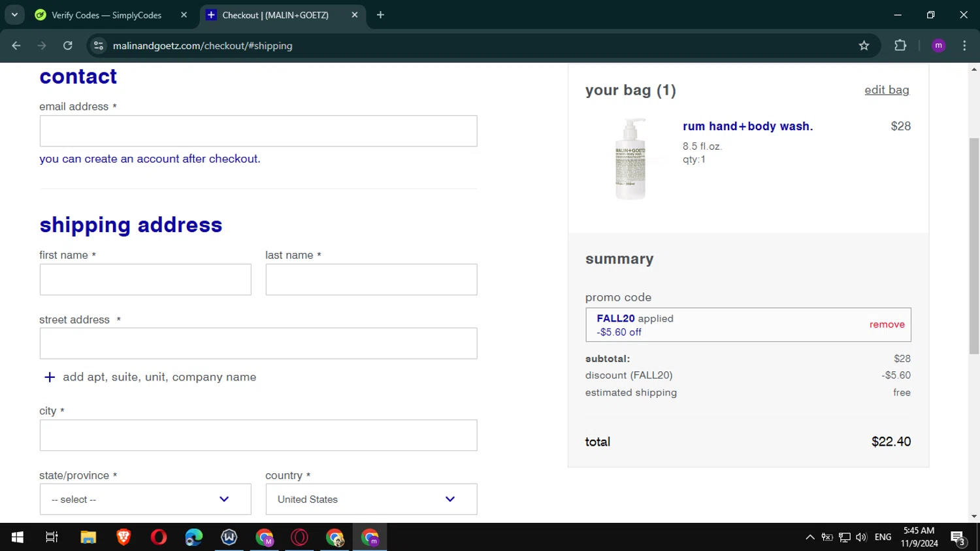
Task: Go back to previous page
Action: pyautogui.click(x=16, y=46)
